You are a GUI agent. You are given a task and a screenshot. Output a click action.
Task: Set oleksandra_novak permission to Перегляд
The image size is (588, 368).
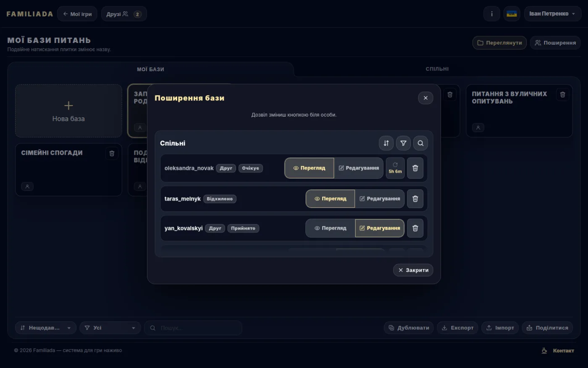[309, 168]
